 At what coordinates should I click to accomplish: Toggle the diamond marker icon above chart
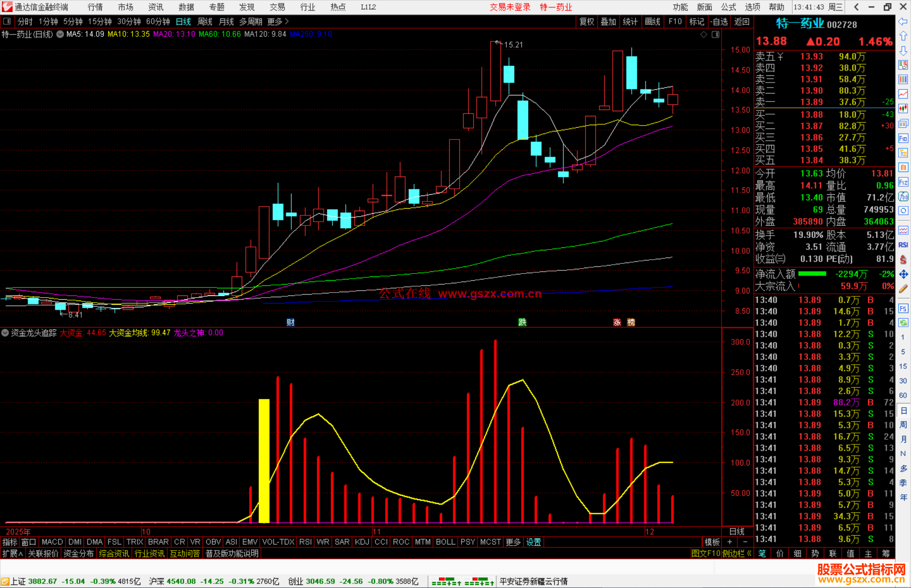tap(703, 35)
